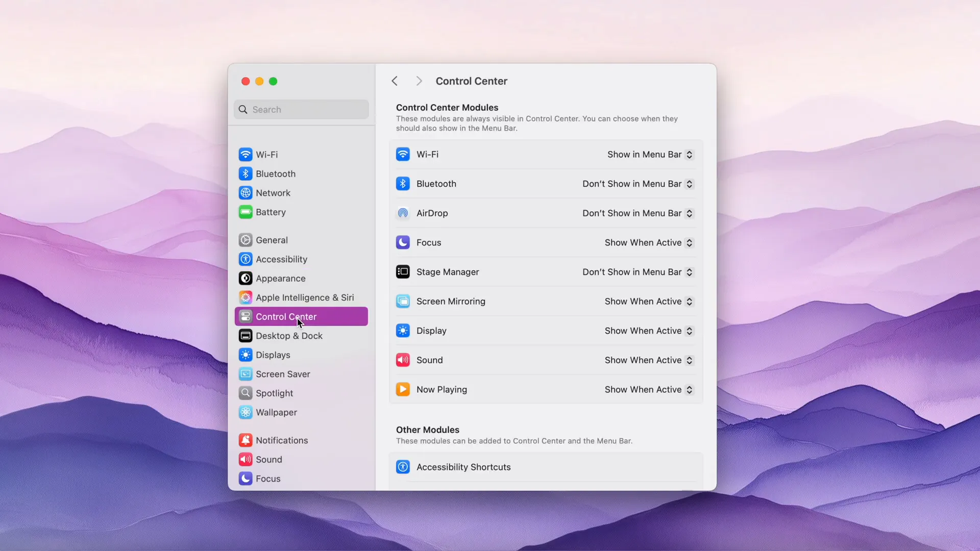Click the Wi-Fi module icon in list

coord(403,155)
